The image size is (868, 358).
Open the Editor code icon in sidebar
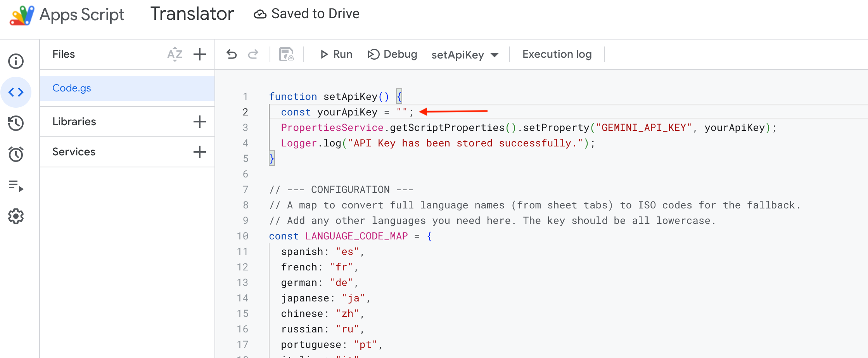point(16,92)
